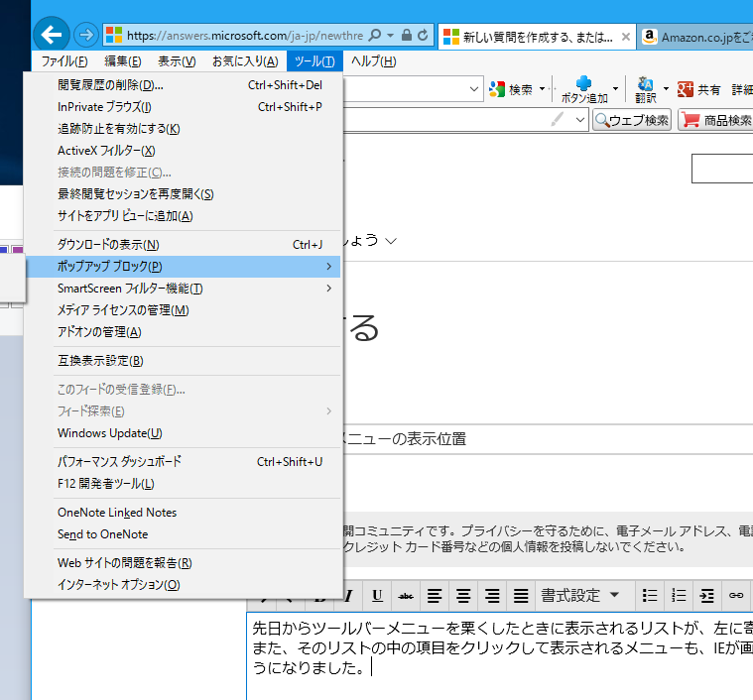Viewport: 753px width, 700px height.
Task: Open the お気に入り(A) menu
Action: tap(245, 61)
